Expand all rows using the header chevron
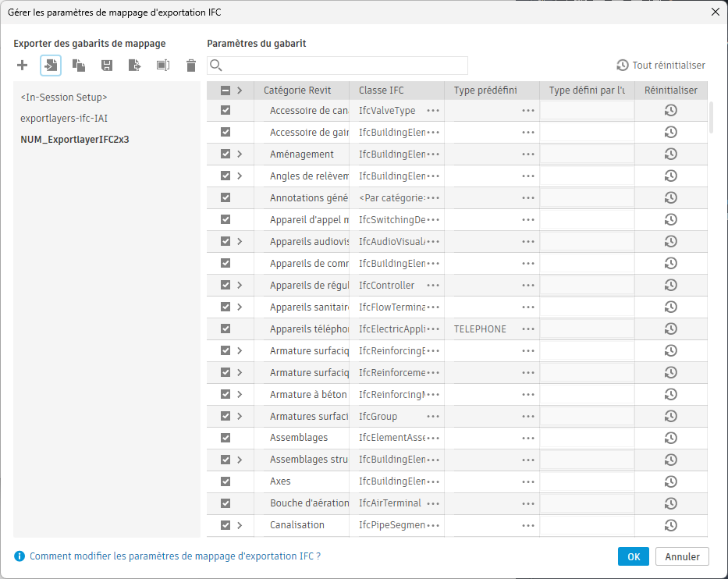Image resolution: width=728 pixels, height=579 pixels. [240, 91]
